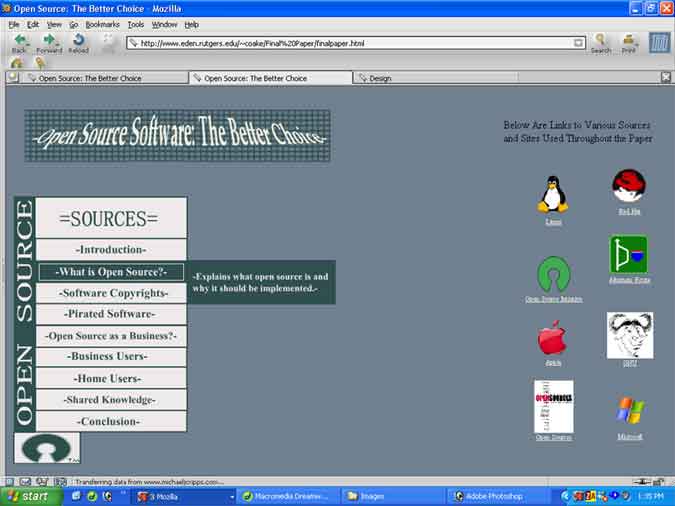
Task: Reload the current page
Action: (79, 42)
